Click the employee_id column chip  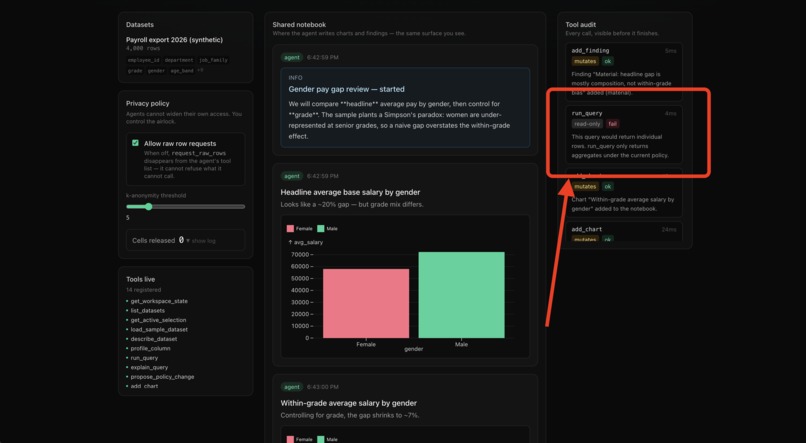coord(143,60)
